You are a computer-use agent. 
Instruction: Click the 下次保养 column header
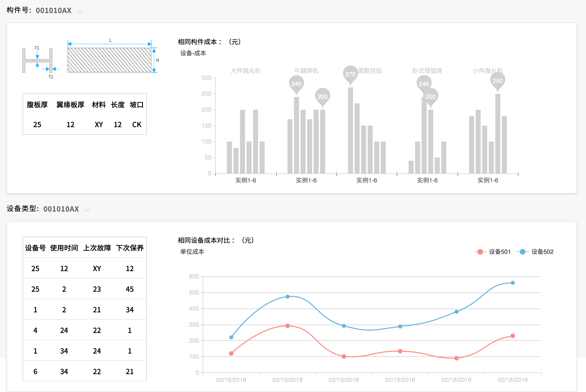point(130,248)
